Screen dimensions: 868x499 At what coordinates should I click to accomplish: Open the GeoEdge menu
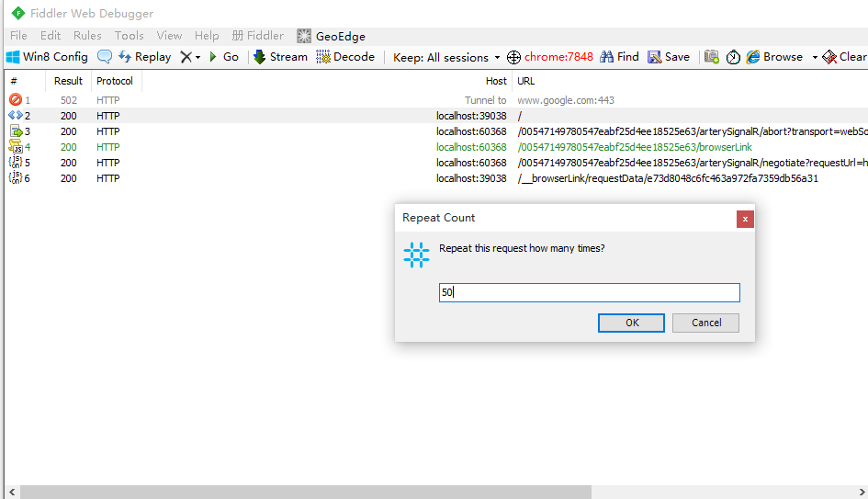[331, 36]
